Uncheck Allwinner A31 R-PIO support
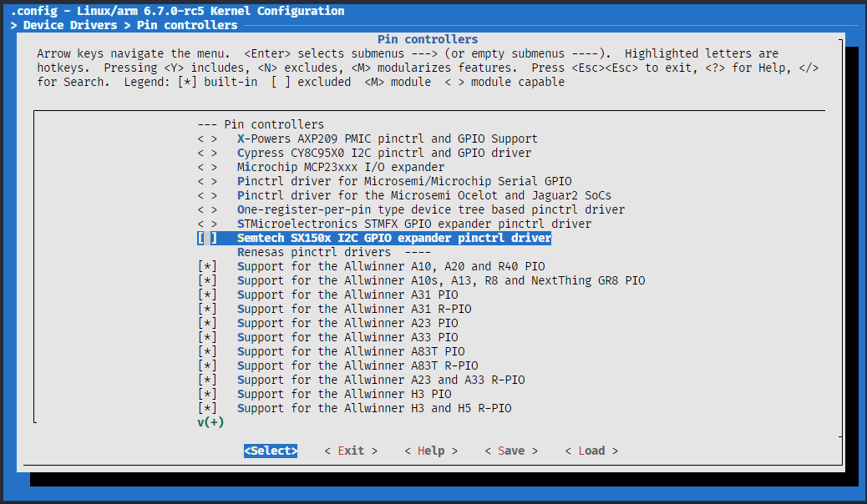This screenshot has height=504, width=867. coord(207,309)
